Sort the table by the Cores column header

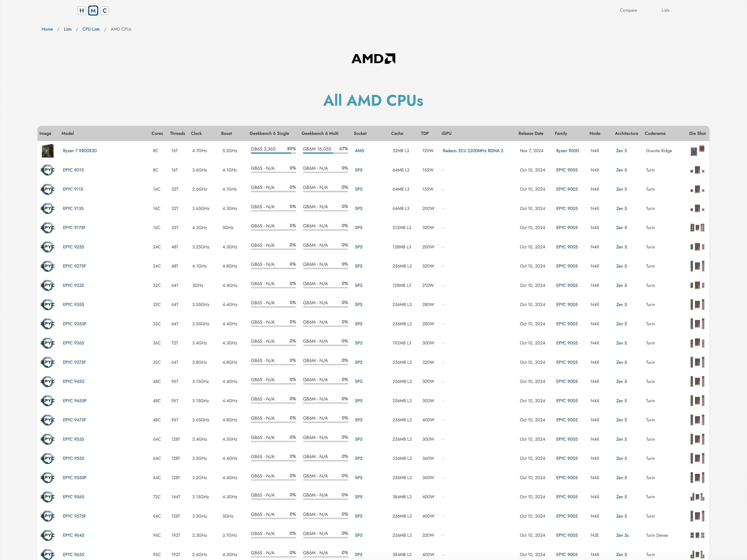pyautogui.click(x=157, y=133)
